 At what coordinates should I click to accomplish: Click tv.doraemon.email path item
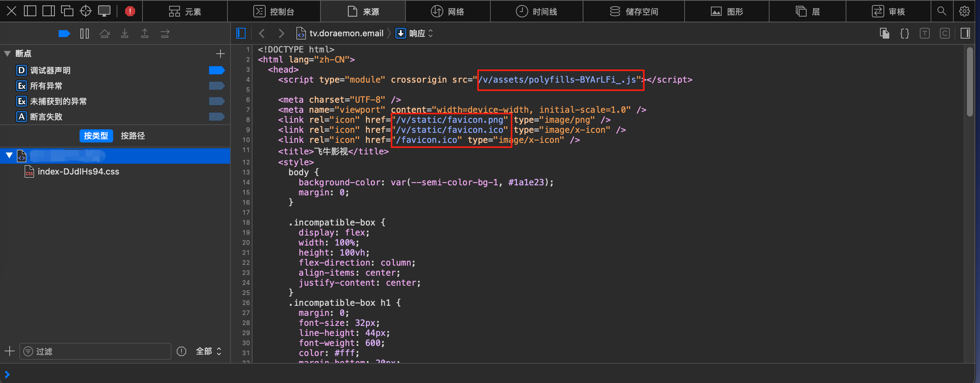pos(340,34)
